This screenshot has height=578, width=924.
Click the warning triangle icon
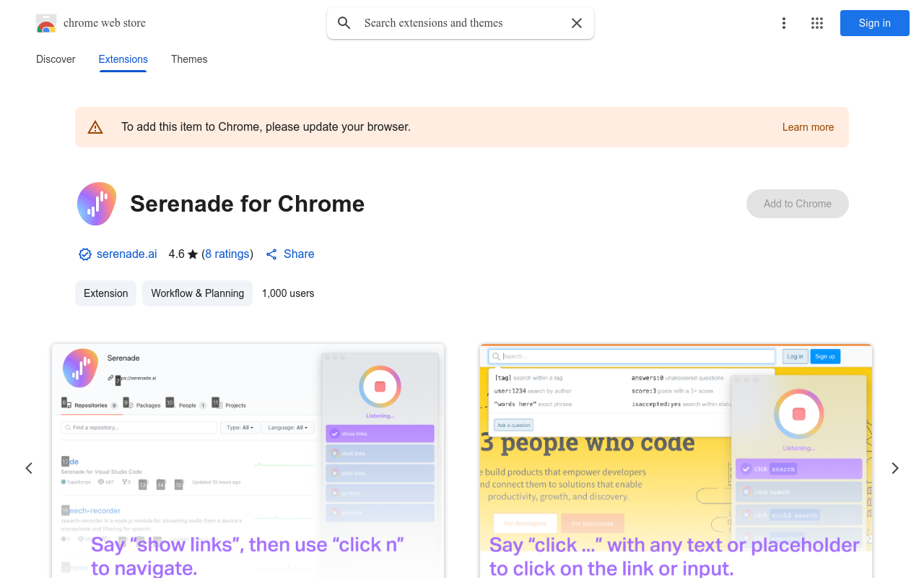coord(95,127)
